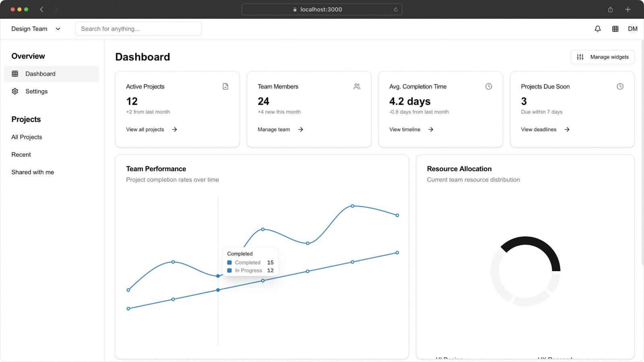Click the dark segment of the donut chart
644x362 pixels.
point(539,245)
